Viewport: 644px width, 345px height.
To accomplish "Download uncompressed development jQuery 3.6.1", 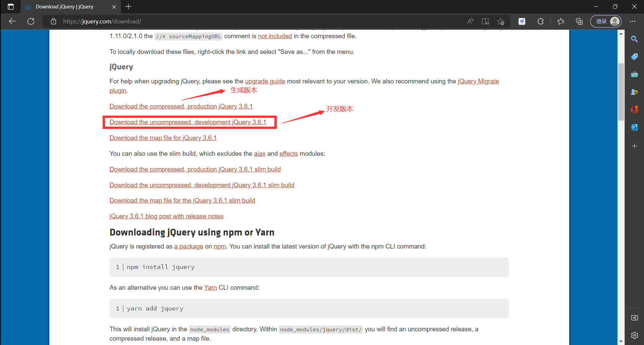I will [x=188, y=122].
